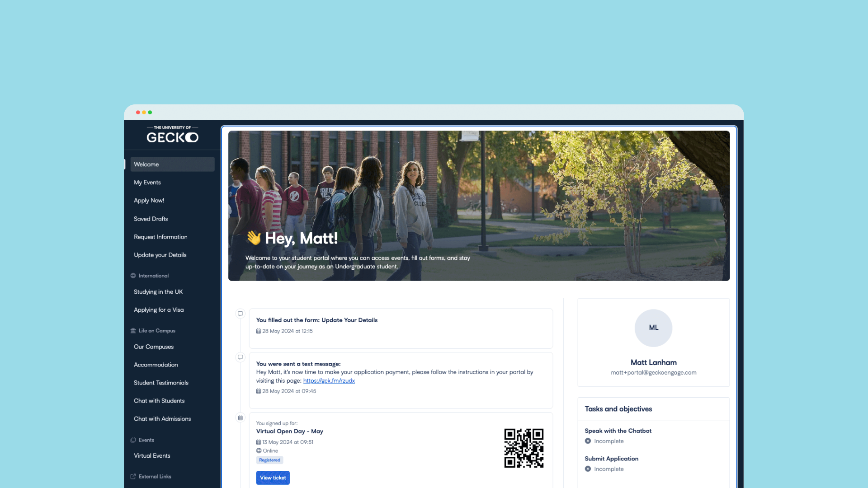
Task: Open the Apply Now! sidebar item
Action: tap(149, 200)
